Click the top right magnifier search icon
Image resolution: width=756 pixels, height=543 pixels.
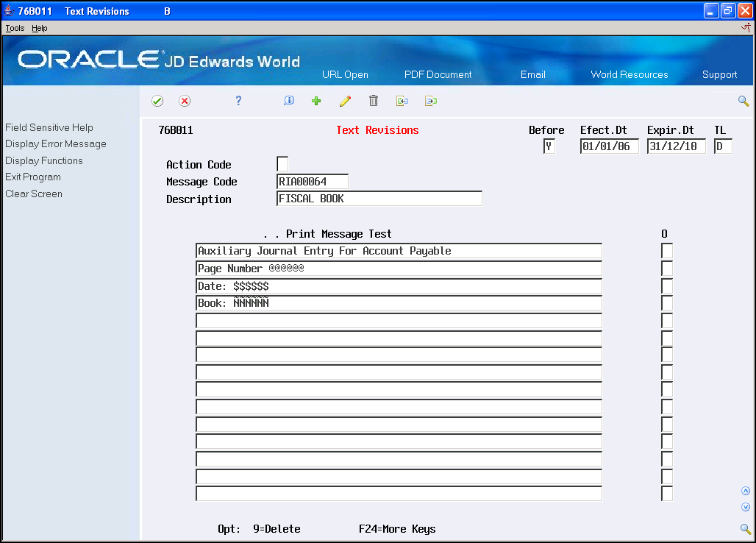tap(743, 101)
